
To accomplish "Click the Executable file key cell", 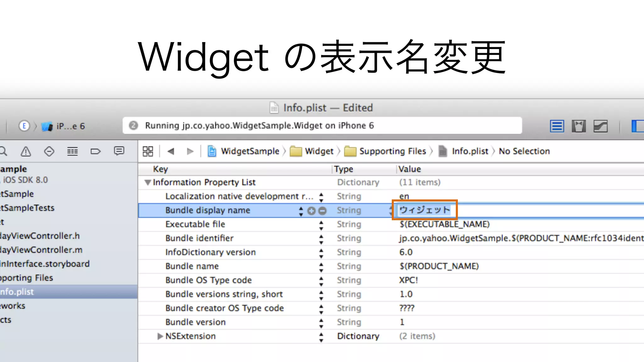I will [195, 224].
